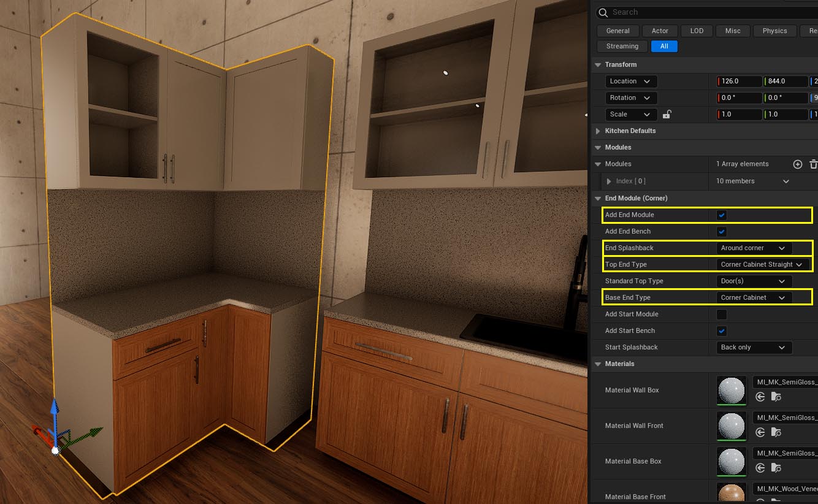Select the Physics filter tab
This screenshot has height=504, width=818.
point(774,31)
